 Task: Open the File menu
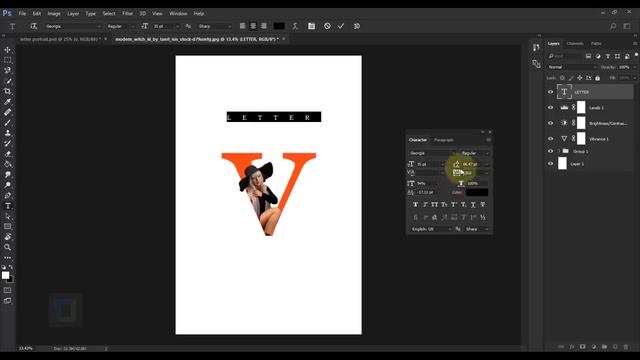point(22,13)
